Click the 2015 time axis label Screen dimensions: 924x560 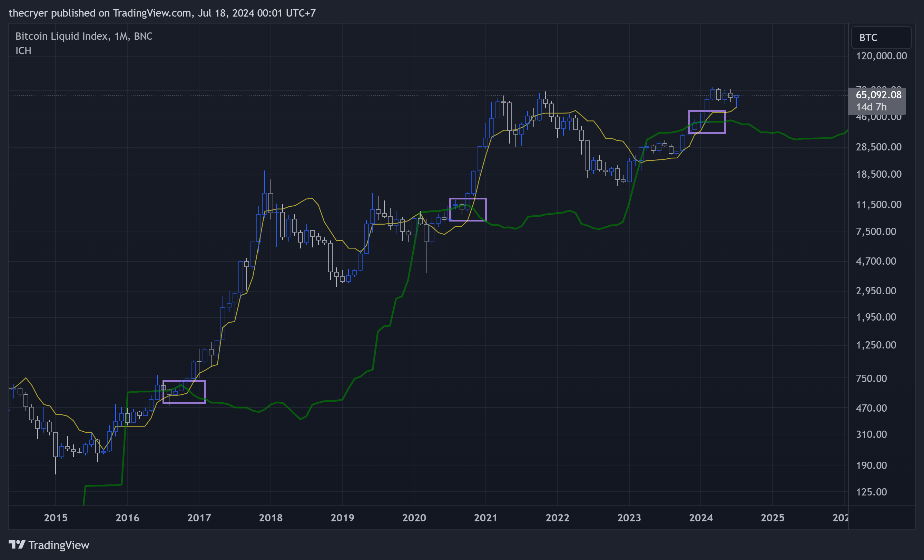point(56,518)
